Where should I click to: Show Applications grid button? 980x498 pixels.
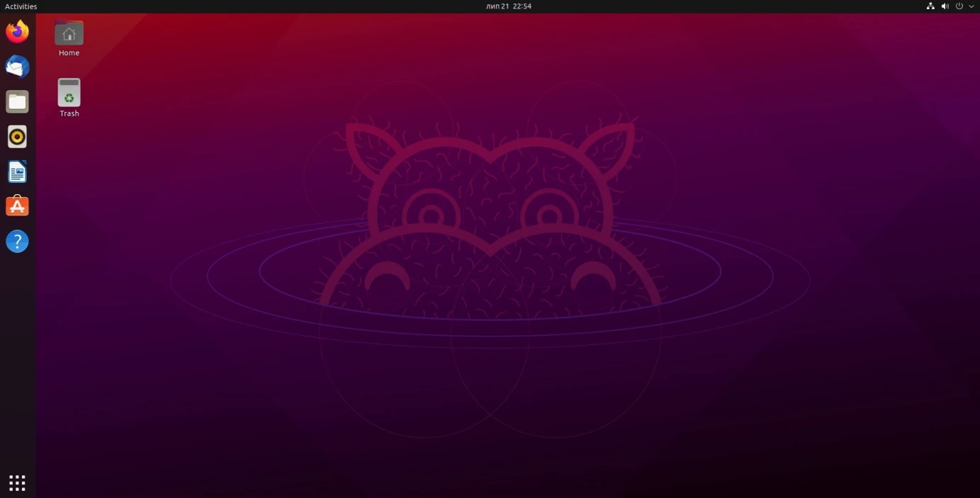pyautogui.click(x=17, y=482)
